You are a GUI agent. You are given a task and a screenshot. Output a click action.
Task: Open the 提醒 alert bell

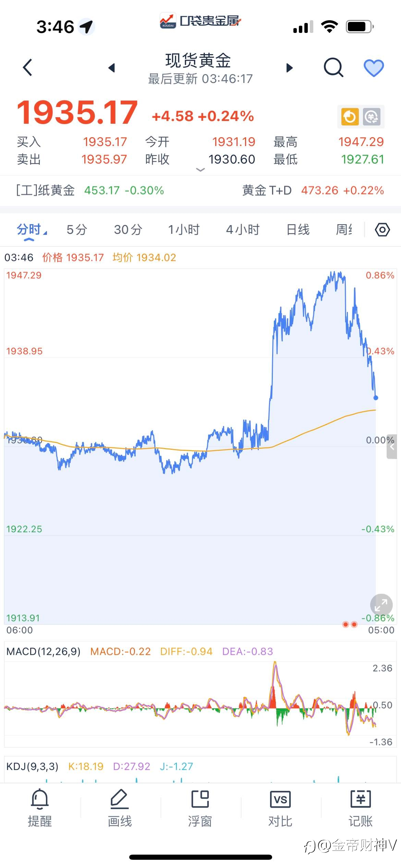(40, 808)
